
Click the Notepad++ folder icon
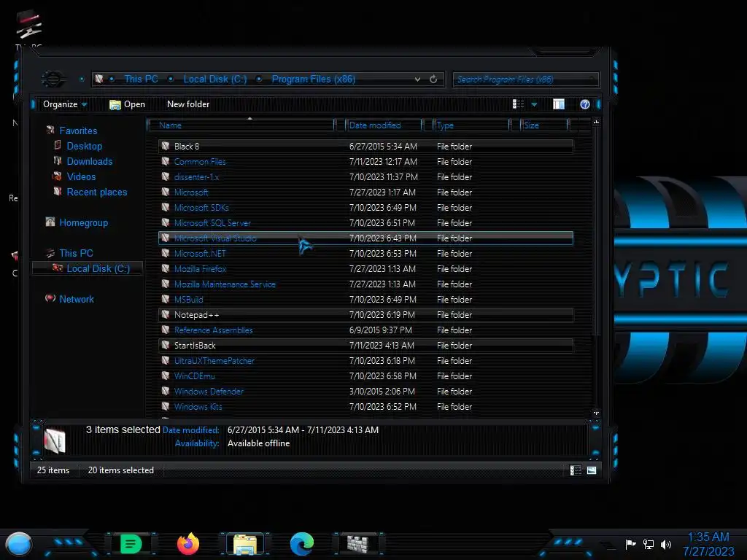click(166, 314)
